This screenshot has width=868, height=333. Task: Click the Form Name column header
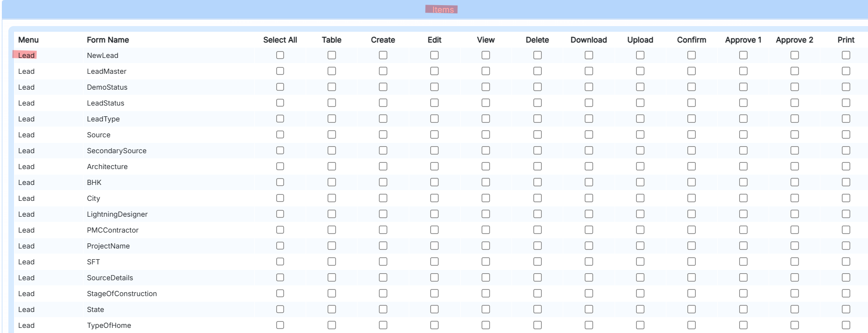point(107,40)
